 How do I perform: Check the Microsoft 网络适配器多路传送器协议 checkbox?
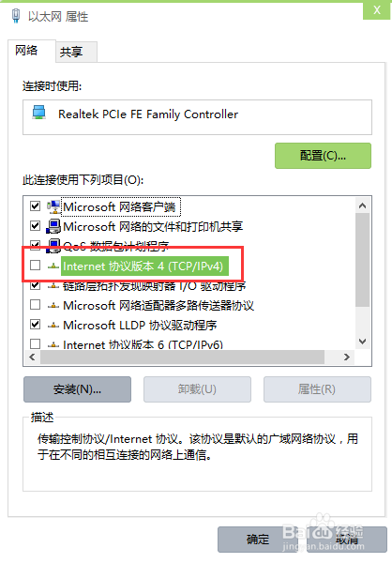coord(36,305)
